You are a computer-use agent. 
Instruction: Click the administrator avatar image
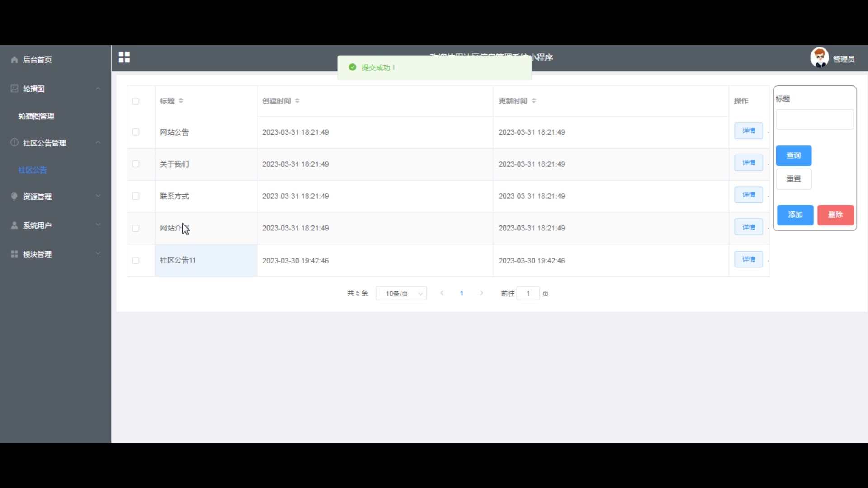click(819, 58)
